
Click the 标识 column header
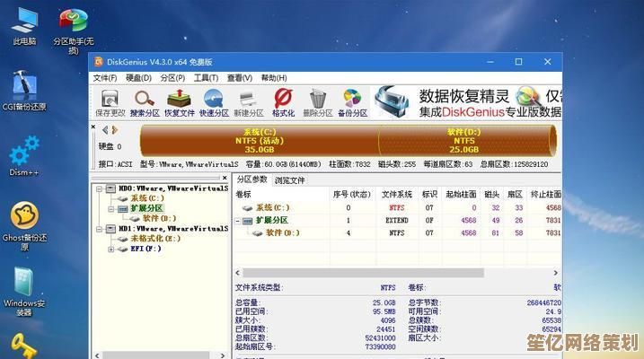coord(430,194)
